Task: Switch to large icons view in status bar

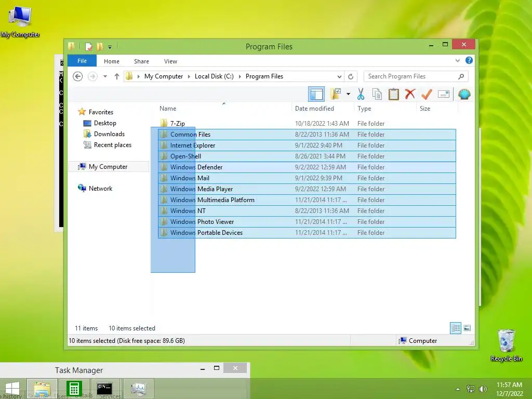Action: pos(467,328)
